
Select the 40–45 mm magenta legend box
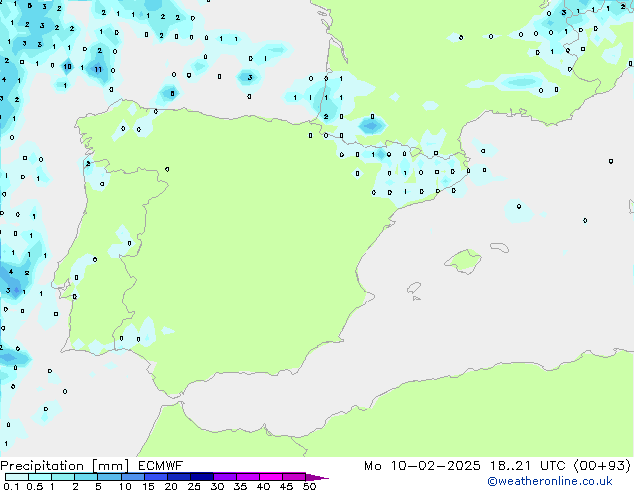click(x=271, y=477)
